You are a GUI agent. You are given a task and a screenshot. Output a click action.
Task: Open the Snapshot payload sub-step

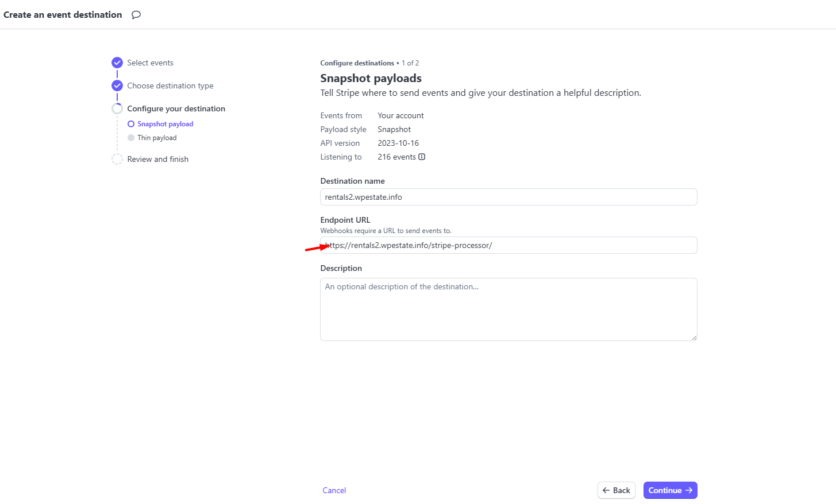pos(165,124)
